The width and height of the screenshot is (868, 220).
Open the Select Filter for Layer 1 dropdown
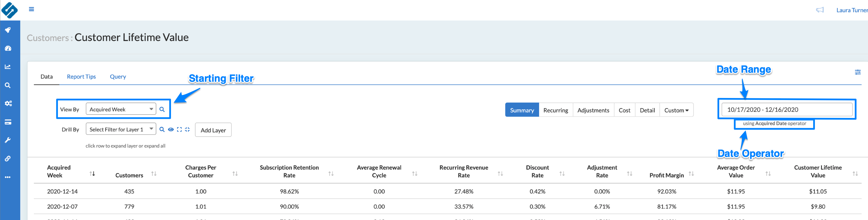121,129
